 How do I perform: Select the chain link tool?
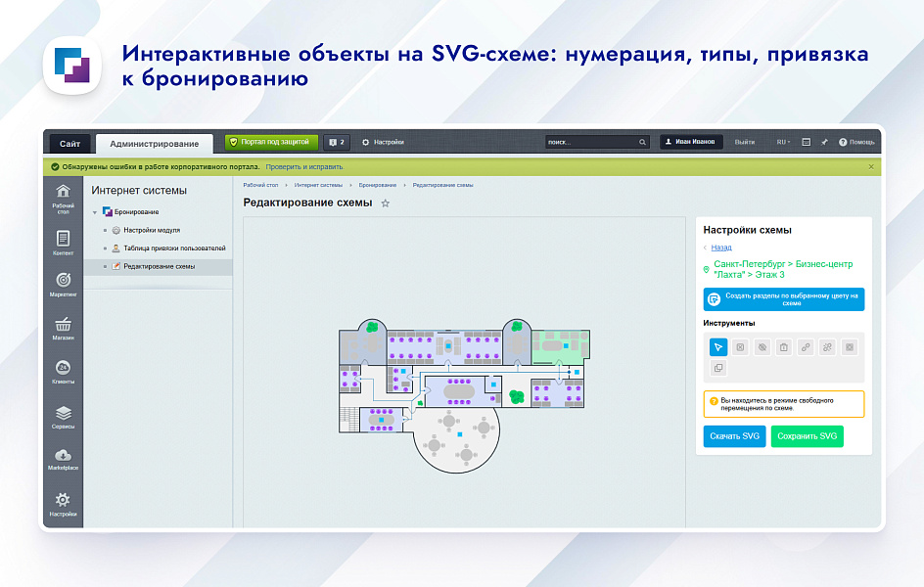coord(806,347)
